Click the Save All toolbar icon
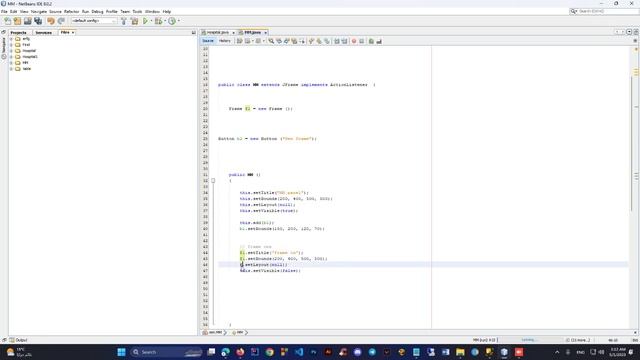The height and width of the screenshot is (360, 640). click(38, 21)
